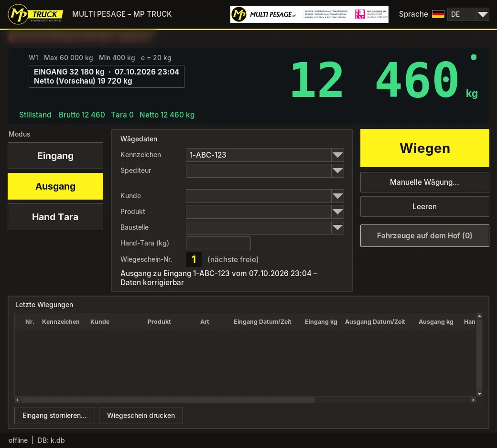The height and width of the screenshot is (448, 497).
Task: Click the Baustelle combo box field
Action: click(259, 227)
